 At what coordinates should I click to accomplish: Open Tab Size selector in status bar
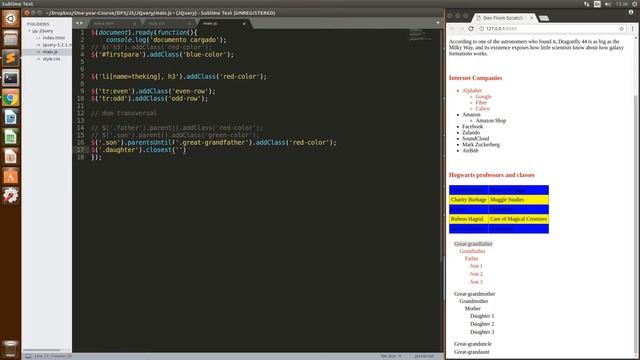391,356
